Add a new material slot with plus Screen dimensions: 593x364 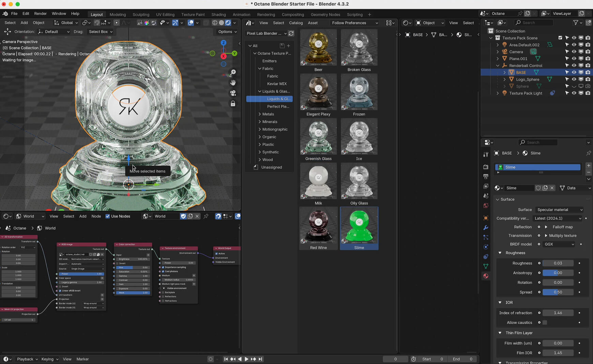tap(589, 165)
